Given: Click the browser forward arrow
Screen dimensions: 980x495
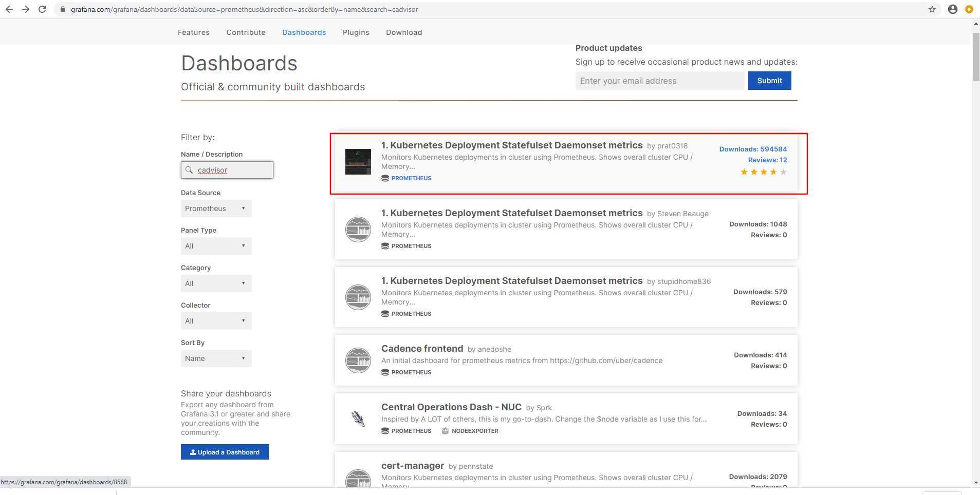Looking at the screenshot, I should pyautogui.click(x=26, y=9).
